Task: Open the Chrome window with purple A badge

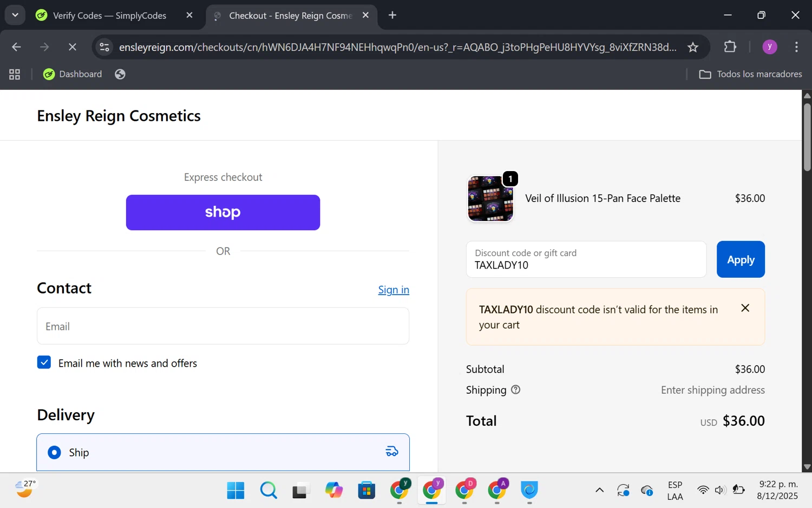Action: pyautogui.click(x=497, y=491)
